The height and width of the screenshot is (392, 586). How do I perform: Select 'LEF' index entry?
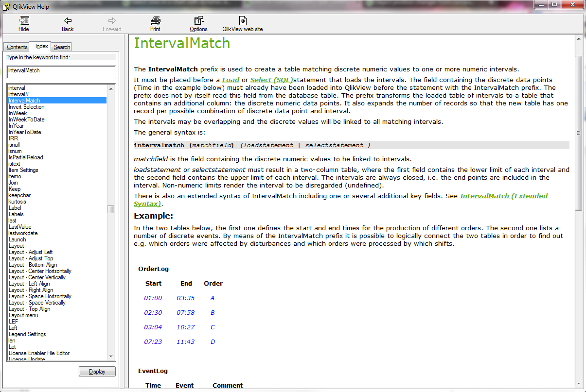(13, 322)
